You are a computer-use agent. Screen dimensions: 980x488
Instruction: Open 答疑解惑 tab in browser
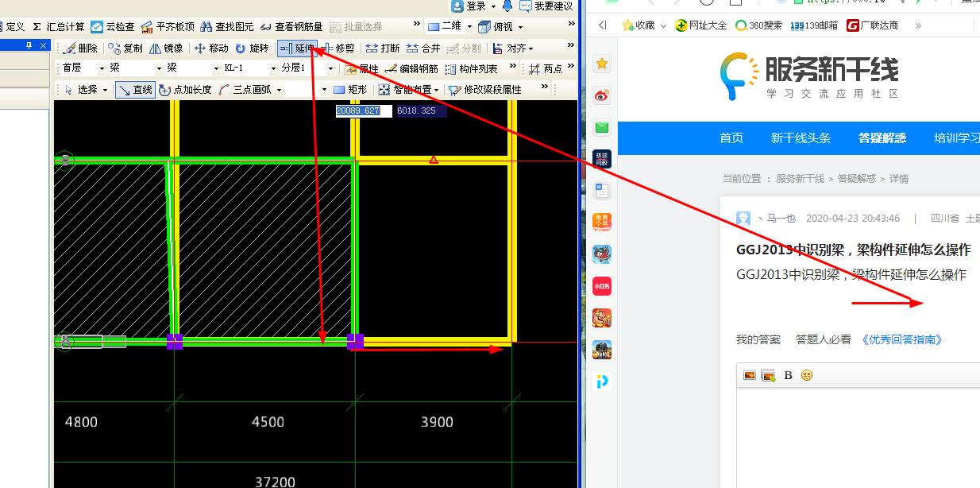click(882, 137)
